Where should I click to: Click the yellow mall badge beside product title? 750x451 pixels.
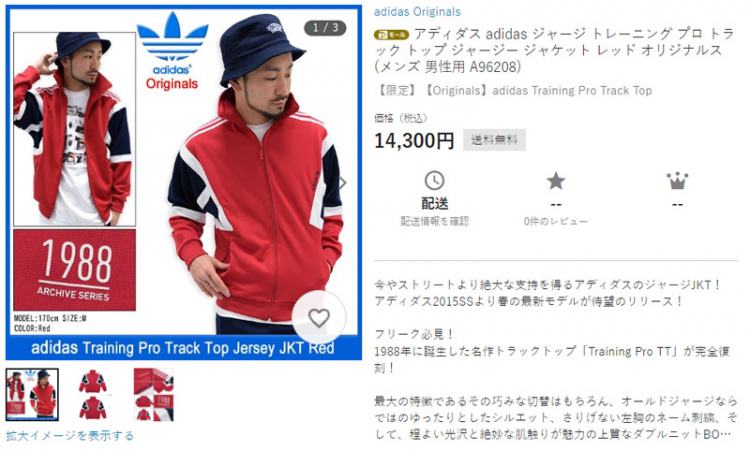(x=391, y=34)
